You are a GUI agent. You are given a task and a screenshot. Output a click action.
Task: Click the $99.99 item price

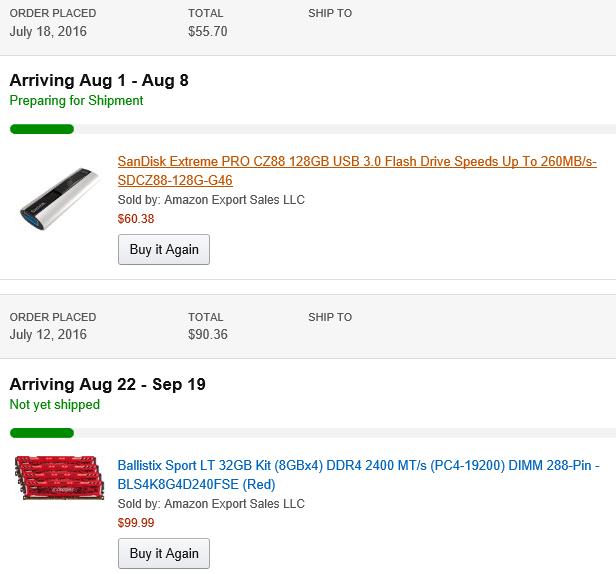[136, 523]
